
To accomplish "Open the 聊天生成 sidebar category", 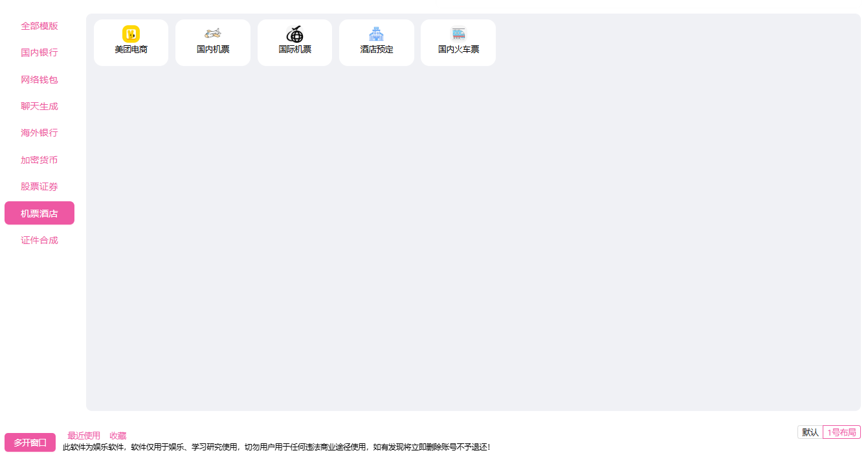I will coord(39,106).
